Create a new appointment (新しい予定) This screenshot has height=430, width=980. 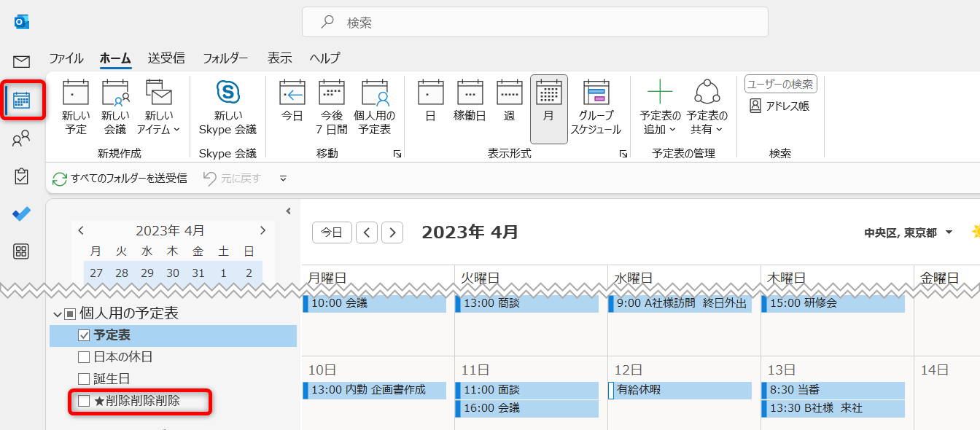(75, 107)
